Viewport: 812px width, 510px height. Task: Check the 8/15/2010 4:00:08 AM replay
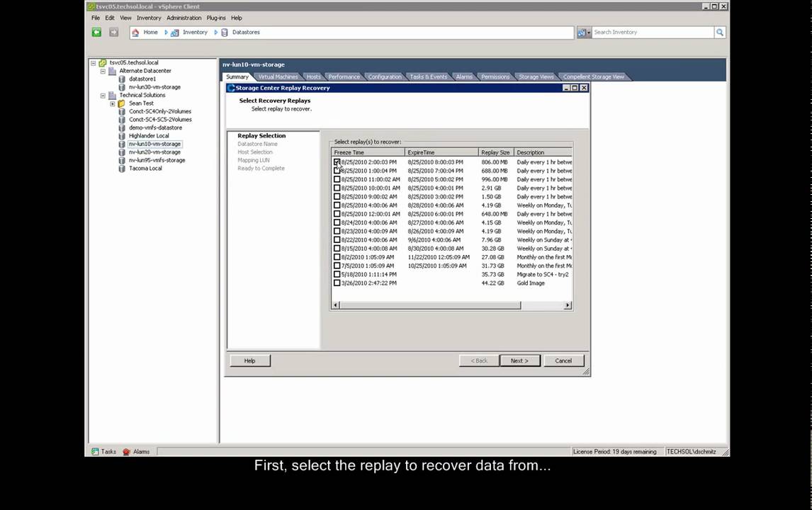coord(337,248)
